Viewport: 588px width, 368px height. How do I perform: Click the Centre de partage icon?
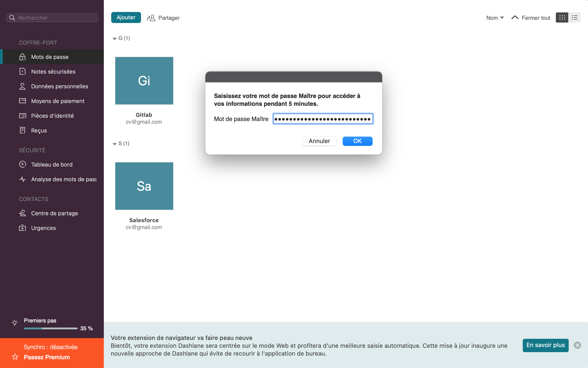click(x=22, y=213)
